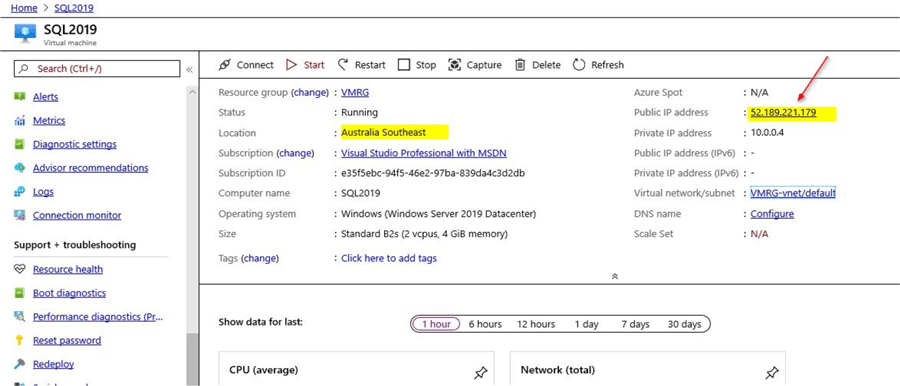Click the Home breadcrumb link

pyautogui.click(x=24, y=8)
